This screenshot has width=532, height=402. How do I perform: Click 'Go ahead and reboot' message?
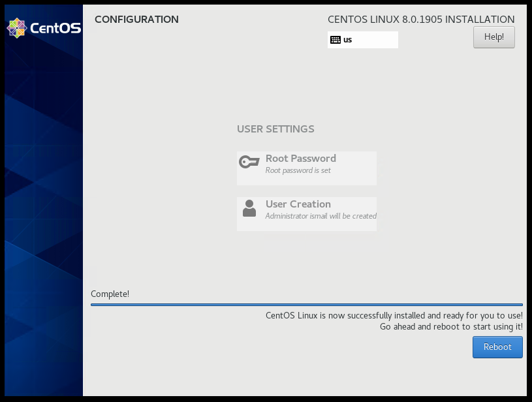click(451, 327)
